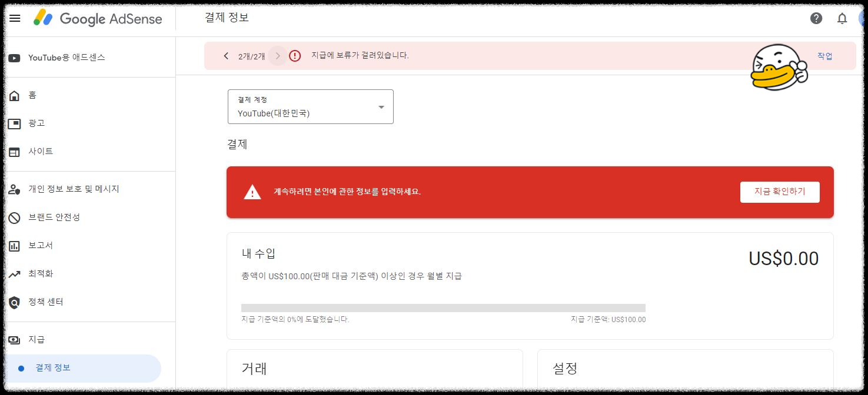Click the 총액이 US$100.00 monthly payment note
868x395 pixels.
[352, 276]
